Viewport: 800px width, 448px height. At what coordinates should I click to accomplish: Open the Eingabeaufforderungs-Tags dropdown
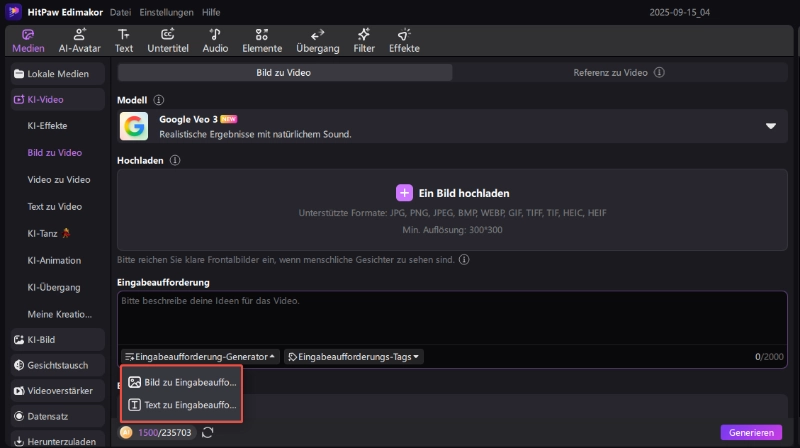[x=353, y=357]
